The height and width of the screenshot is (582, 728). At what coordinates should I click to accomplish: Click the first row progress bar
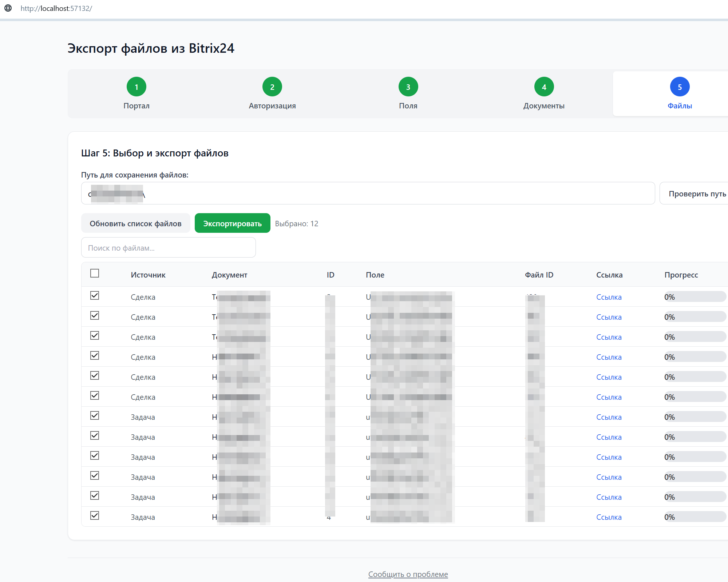[695, 297]
